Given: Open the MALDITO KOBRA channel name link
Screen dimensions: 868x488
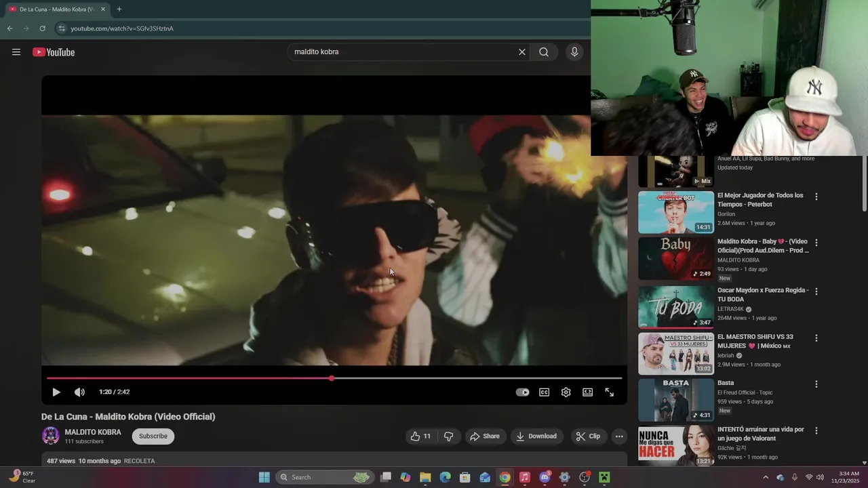Looking at the screenshot, I should (93, 432).
